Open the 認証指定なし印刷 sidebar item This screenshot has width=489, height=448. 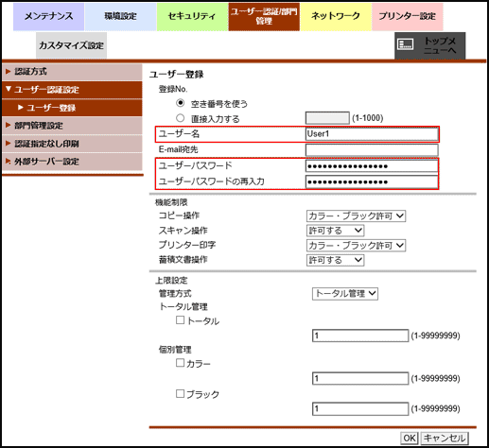pos(72,144)
